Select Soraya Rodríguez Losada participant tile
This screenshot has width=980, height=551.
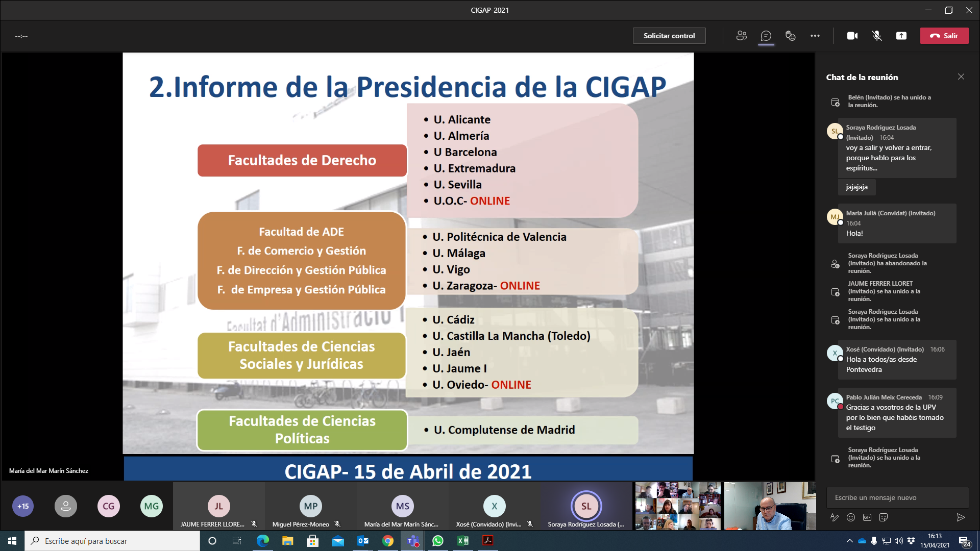click(586, 506)
